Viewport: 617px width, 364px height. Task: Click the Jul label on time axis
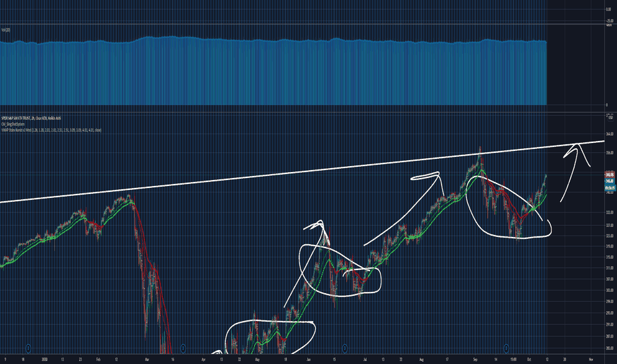(365, 359)
